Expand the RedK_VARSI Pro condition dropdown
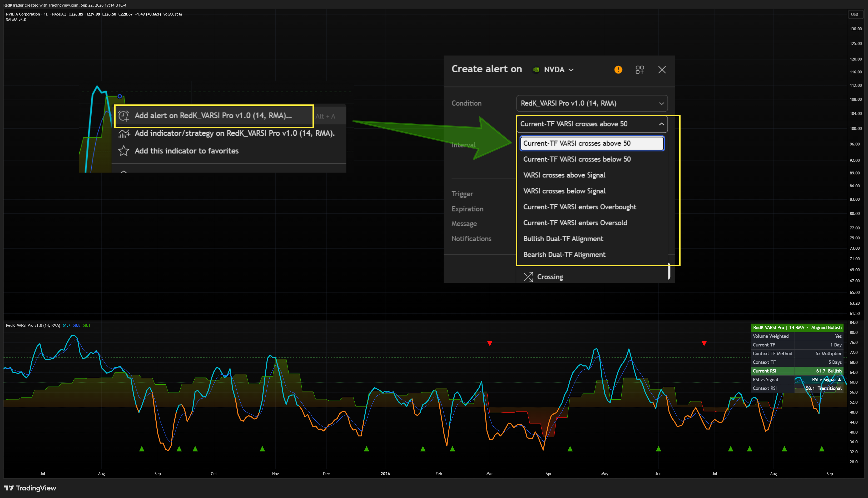Viewport: 868px width, 498px height. coord(592,103)
